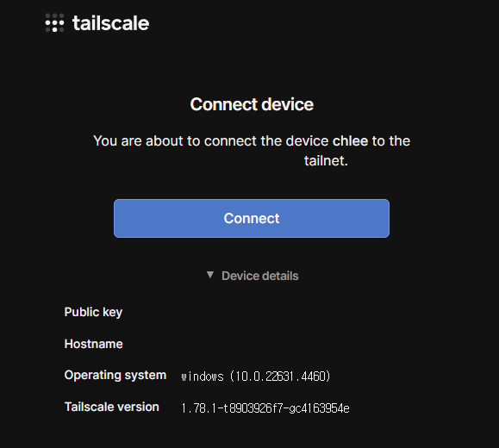499x448 pixels.
Task: Open the tailscale wordmark link
Action: point(111,23)
